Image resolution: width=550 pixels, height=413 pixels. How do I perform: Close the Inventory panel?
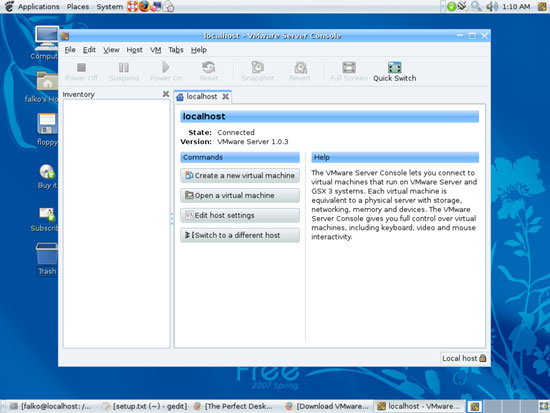[x=166, y=94]
